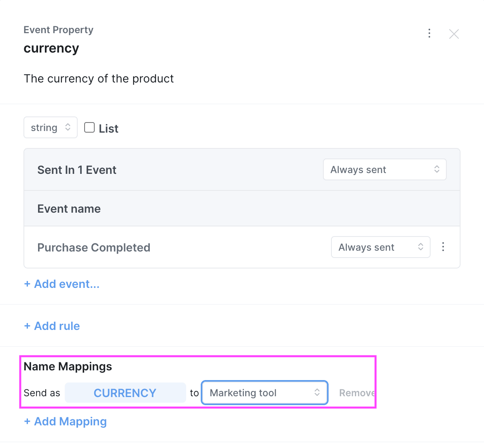Select the Sent In 1 Event heading

[x=77, y=170]
